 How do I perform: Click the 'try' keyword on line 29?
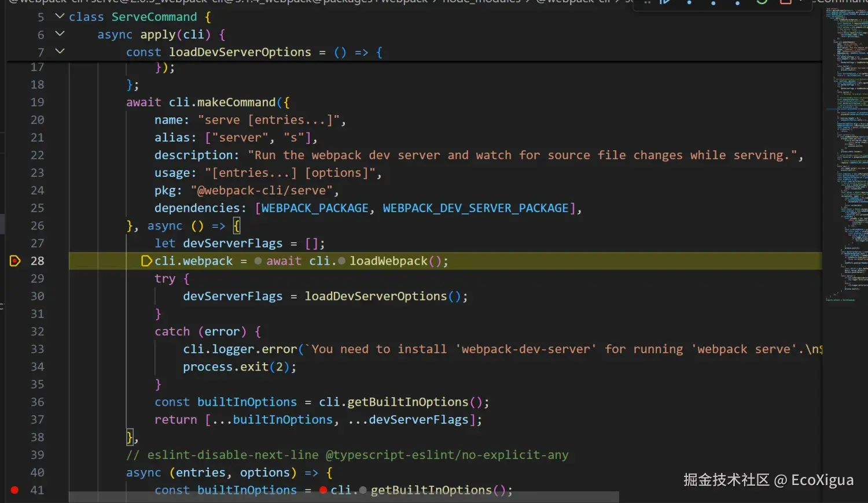pos(165,279)
